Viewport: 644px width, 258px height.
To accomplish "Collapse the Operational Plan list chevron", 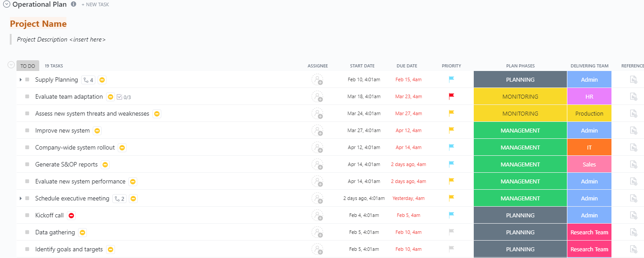I will click(7, 4).
